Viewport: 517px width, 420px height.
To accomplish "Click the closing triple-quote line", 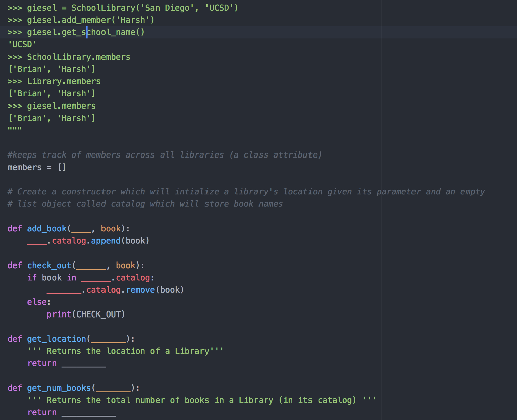I will (15, 129).
